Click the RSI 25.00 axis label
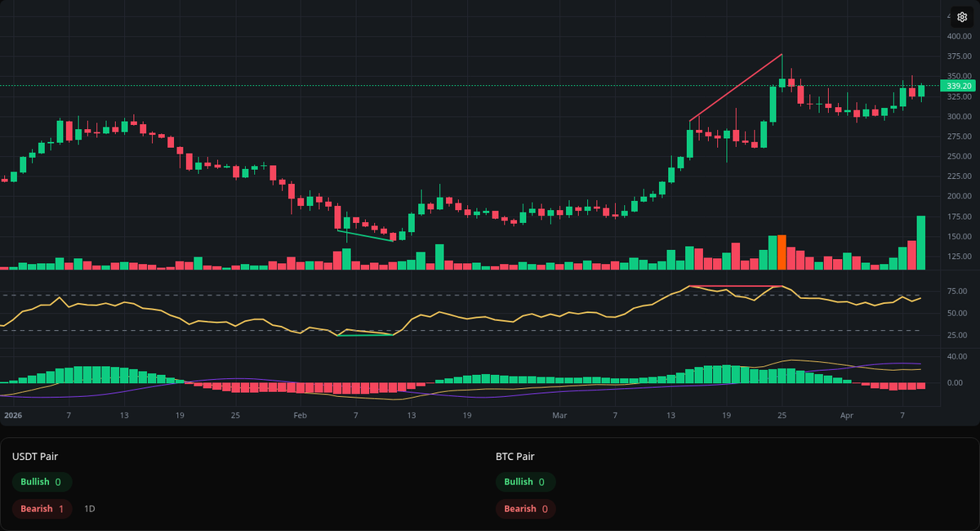Viewport: 980px width, 531px height. (x=957, y=336)
